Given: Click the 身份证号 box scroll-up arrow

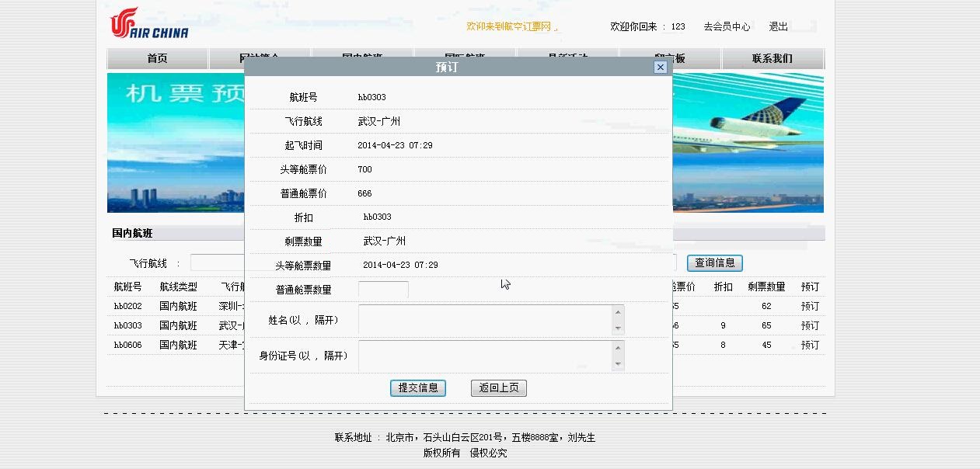Looking at the screenshot, I should tap(618, 348).
